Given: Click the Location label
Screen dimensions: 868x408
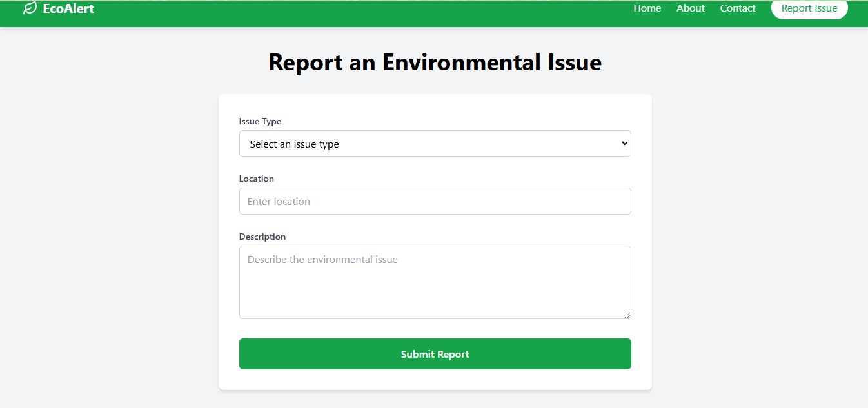Looking at the screenshot, I should click(257, 179).
